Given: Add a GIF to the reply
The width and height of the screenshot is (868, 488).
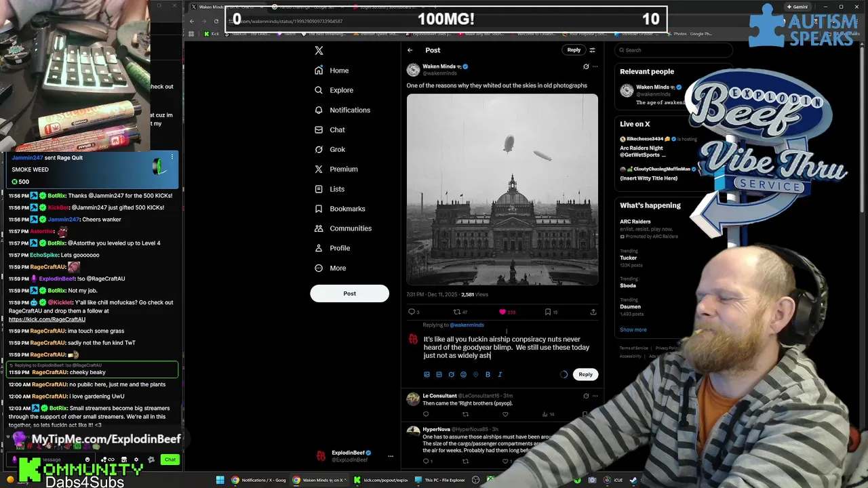Looking at the screenshot, I should click(x=439, y=374).
